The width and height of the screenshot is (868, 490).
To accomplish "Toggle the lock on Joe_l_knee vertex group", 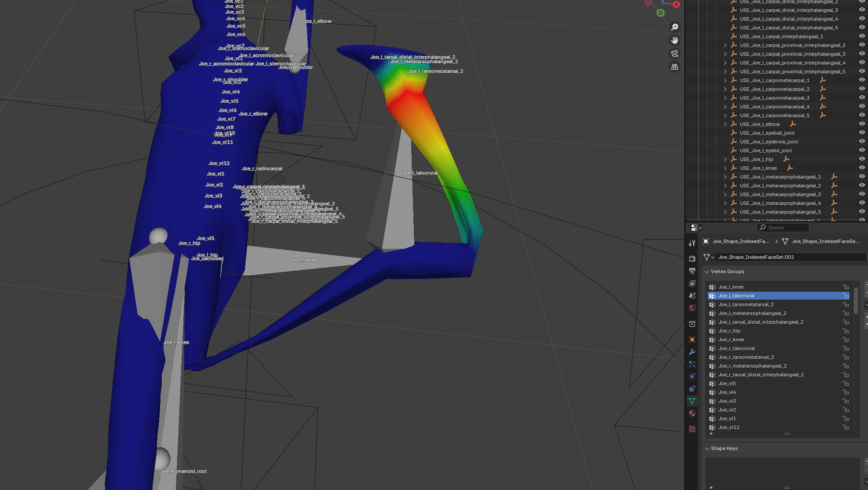I will click(846, 287).
